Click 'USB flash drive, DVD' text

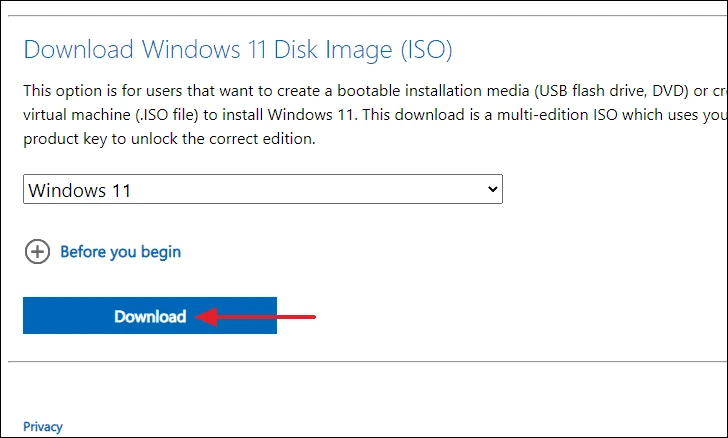tap(611, 91)
